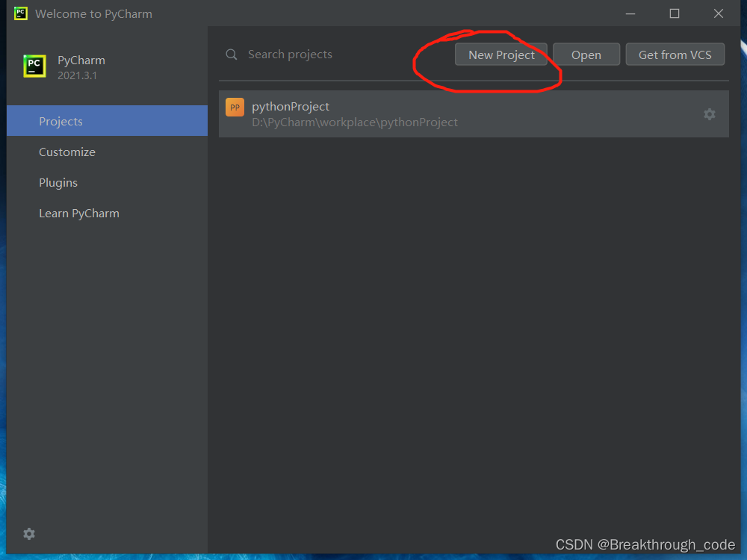Open the pythonProject recent project
747x560 pixels.
coord(474,113)
